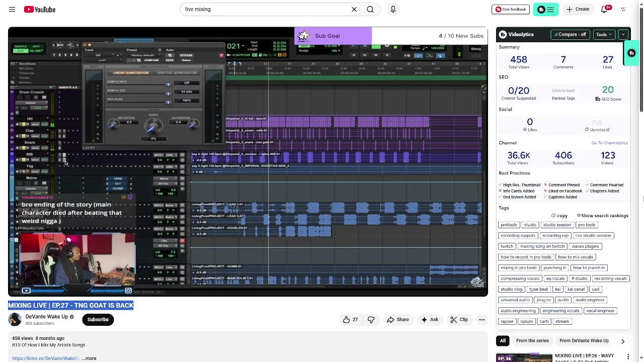Viewport: 644px width, 362px height.
Task: Click the Clip button
Action: tap(459, 320)
